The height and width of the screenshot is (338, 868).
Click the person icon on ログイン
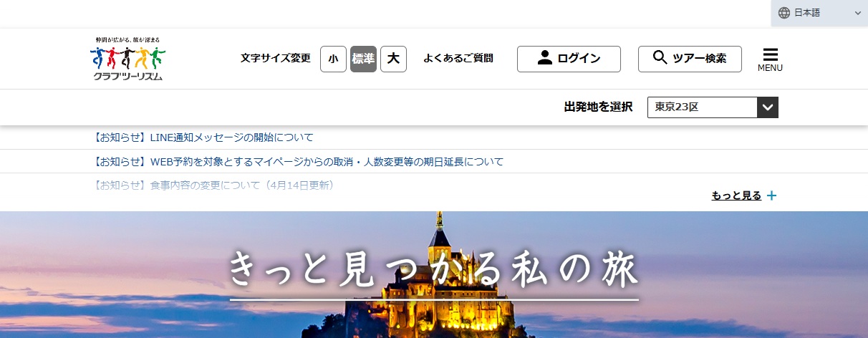[x=545, y=58]
